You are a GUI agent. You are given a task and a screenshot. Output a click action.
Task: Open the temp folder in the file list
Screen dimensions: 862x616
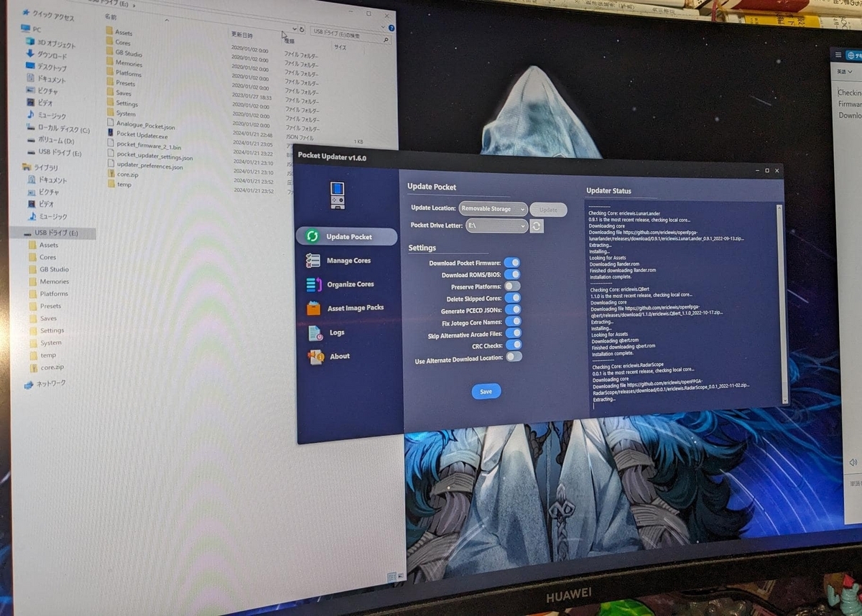[x=119, y=185]
